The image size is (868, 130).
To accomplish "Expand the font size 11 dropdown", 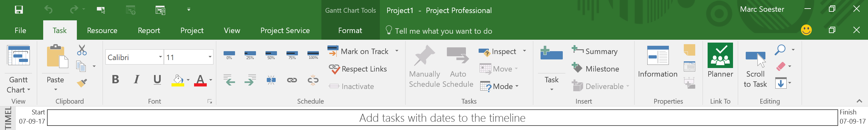I will (210, 57).
